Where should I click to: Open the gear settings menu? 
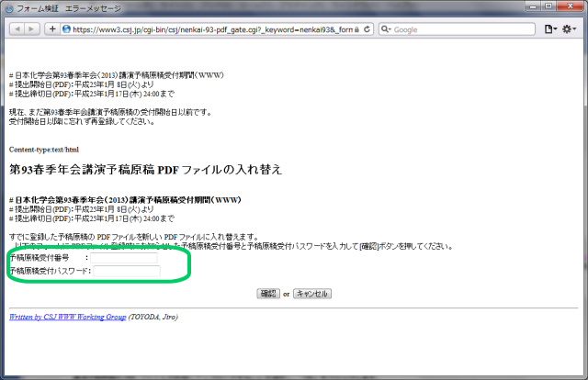[570, 29]
